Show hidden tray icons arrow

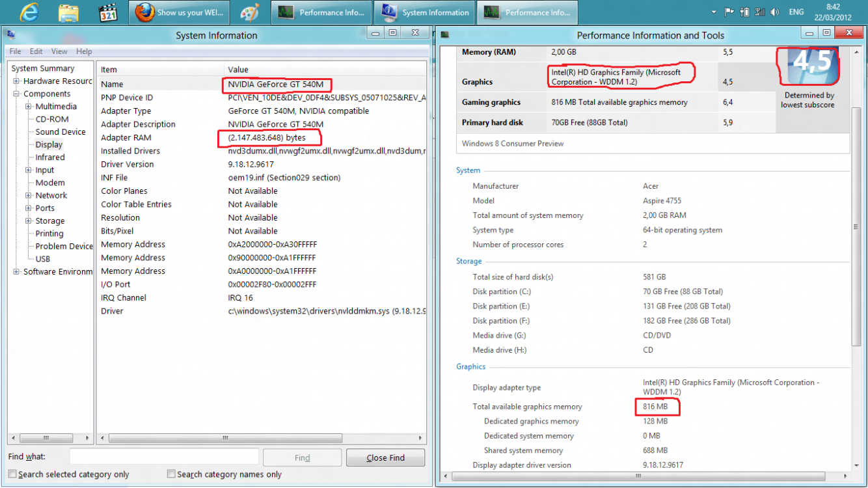pyautogui.click(x=714, y=12)
